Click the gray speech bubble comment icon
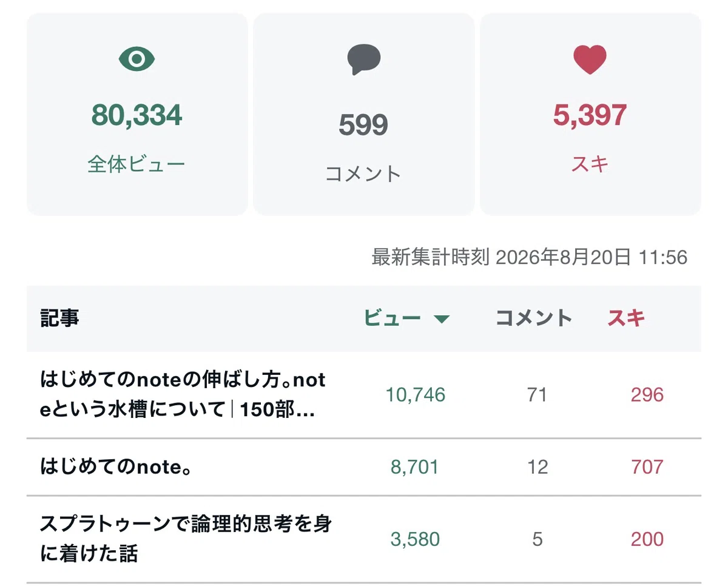Viewport: 728px width, 586px height. click(x=363, y=59)
